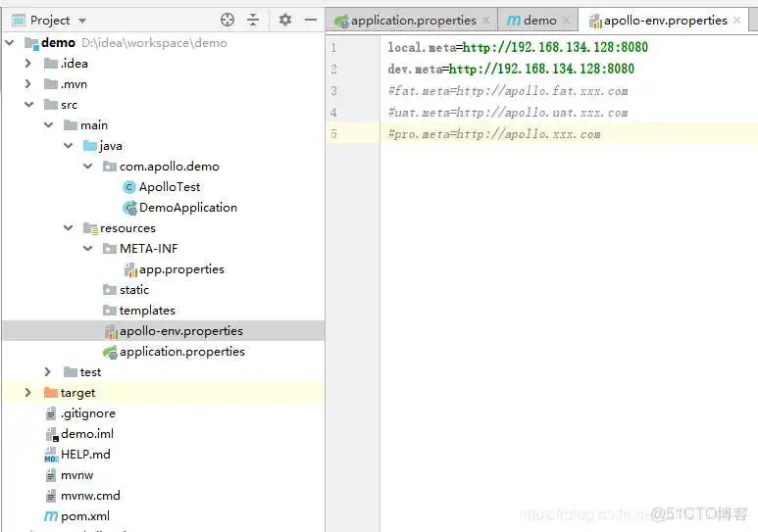758x532 pixels.
Task: Collapse the META-INF folder
Action: click(x=88, y=248)
